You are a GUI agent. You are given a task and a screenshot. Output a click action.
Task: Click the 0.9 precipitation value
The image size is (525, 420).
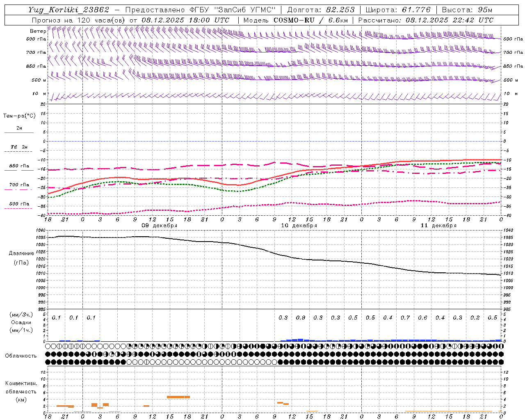(301, 317)
